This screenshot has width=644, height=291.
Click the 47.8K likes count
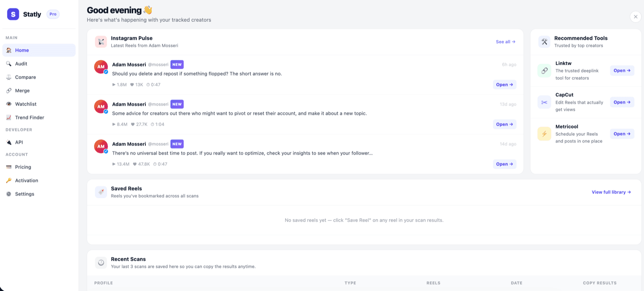pos(141,164)
